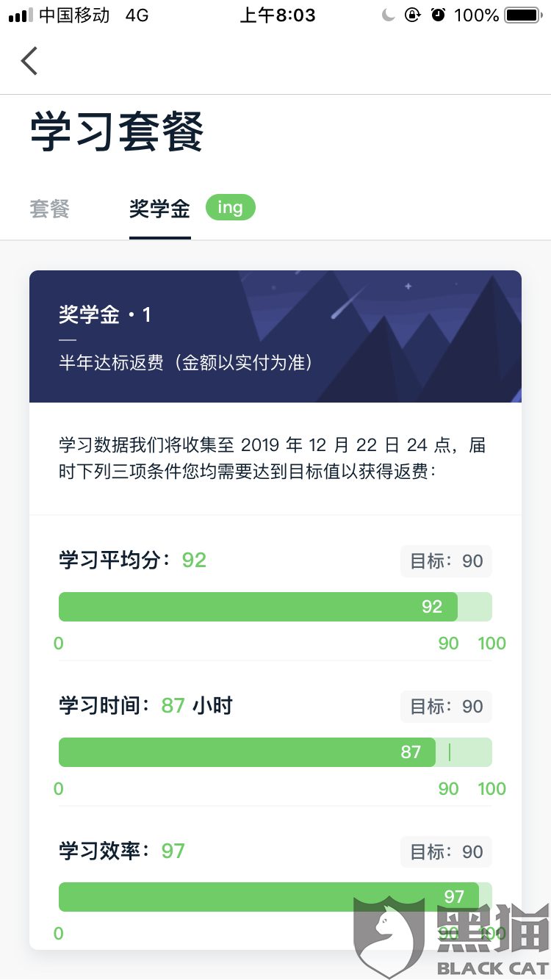Switch to the 套餐 tab
The height and width of the screenshot is (980, 551).
click(49, 209)
